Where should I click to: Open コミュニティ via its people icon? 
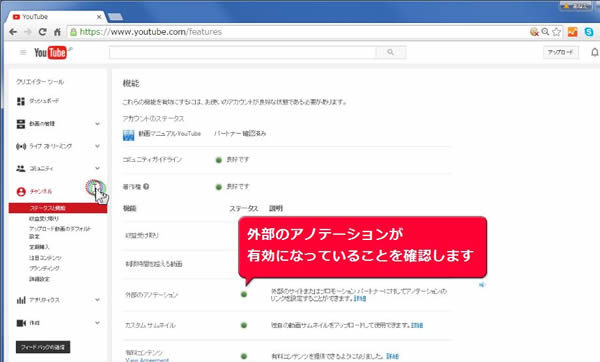tap(21, 168)
